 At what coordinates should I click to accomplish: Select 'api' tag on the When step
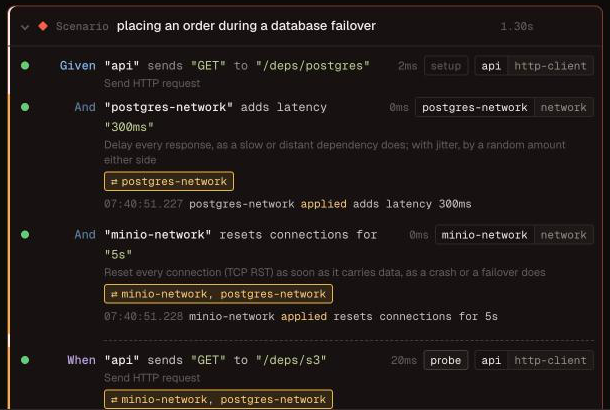coord(491,361)
